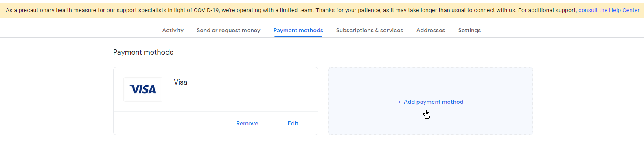Open the Addresses tab
644x158 pixels.
(431, 30)
